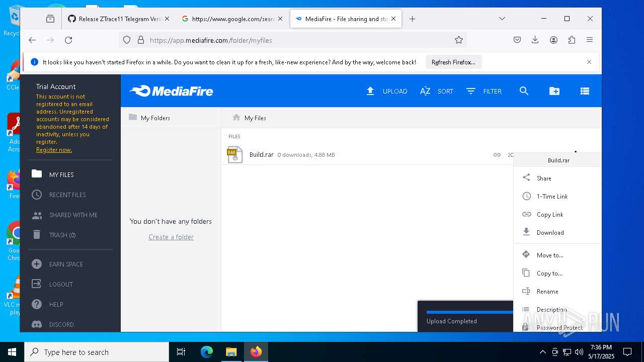Choose Password Protect menu entry
The image size is (644, 362).
(557, 327)
